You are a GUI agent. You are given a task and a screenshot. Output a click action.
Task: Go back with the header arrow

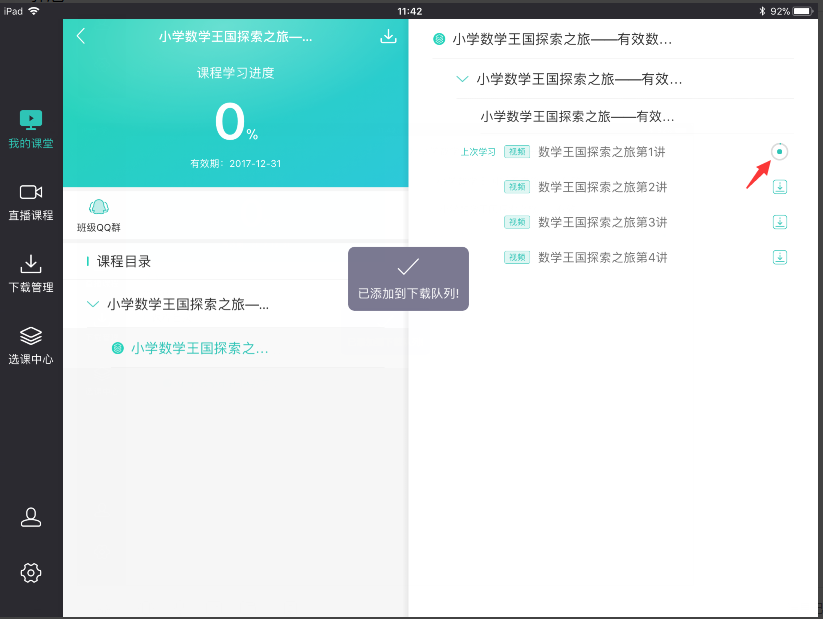[x=81, y=36]
